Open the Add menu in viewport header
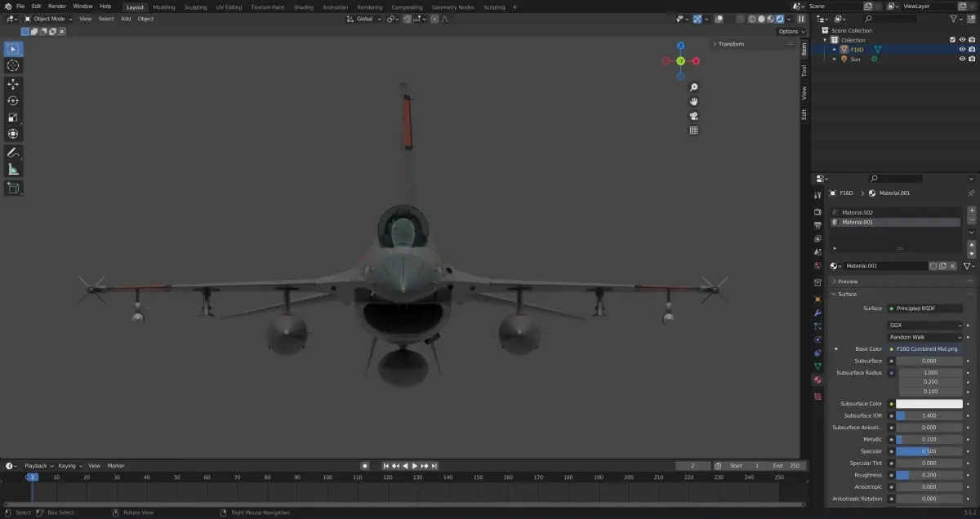Viewport: 980px width, 519px height. [126, 19]
